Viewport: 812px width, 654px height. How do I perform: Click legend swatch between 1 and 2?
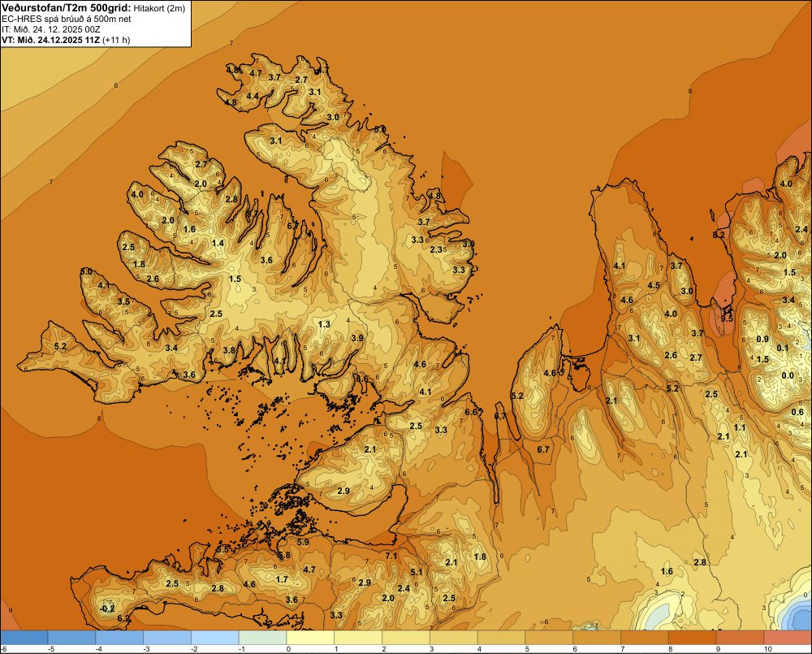coord(358,638)
